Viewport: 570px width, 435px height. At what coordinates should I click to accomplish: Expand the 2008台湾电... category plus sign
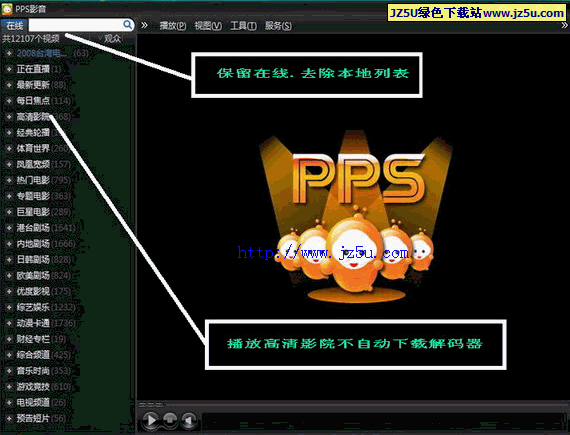tap(9, 53)
